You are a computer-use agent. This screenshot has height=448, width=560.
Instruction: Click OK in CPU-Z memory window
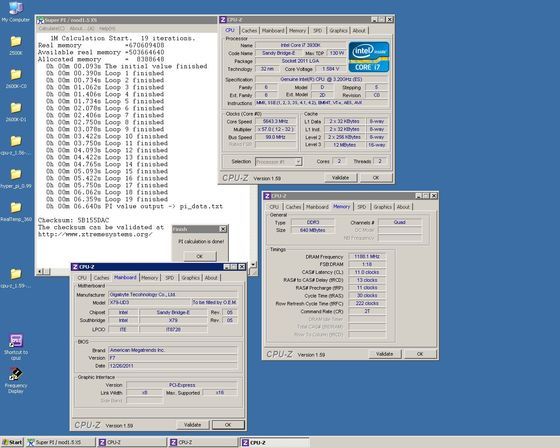pos(420,354)
